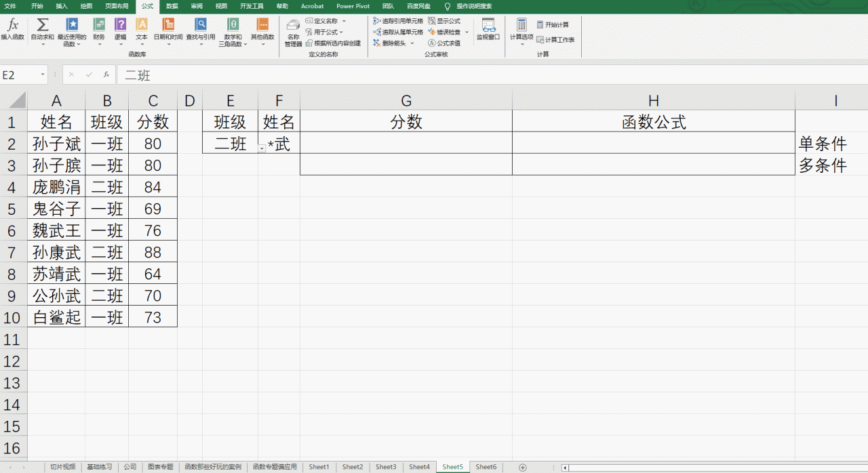Click the Insert Function (插入函数) icon
This screenshot has width=868, height=473.
coord(12,28)
